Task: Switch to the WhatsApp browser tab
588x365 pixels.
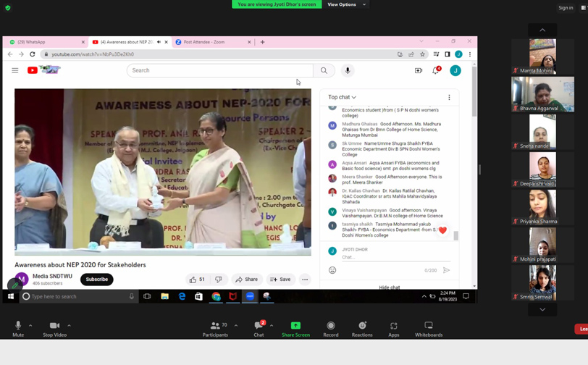Action: click(x=43, y=42)
